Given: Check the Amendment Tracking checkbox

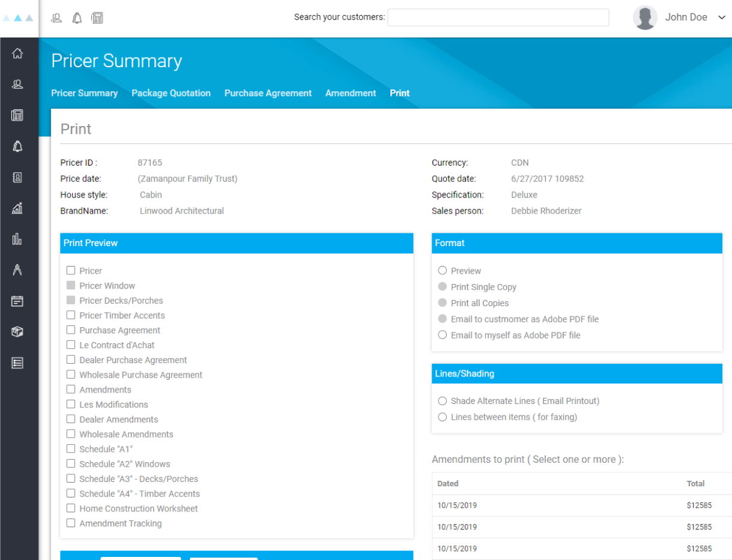Looking at the screenshot, I should click(x=71, y=523).
